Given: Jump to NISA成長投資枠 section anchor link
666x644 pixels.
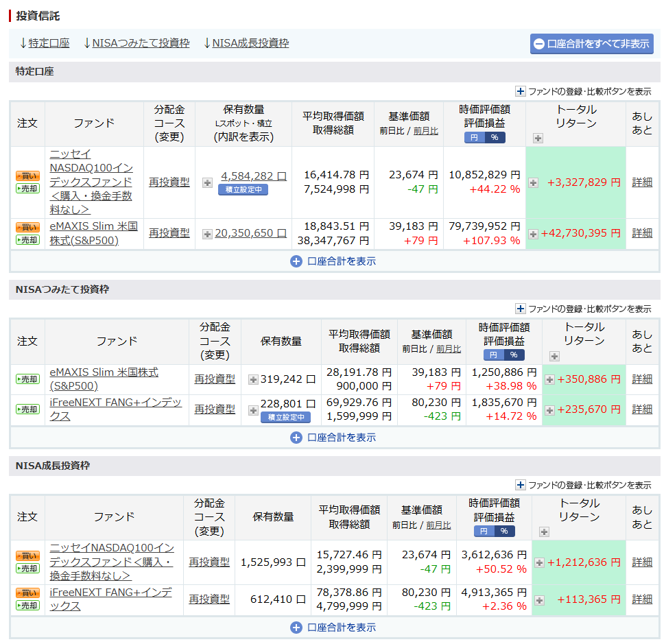Looking at the screenshot, I should click(x=246, y=43).
